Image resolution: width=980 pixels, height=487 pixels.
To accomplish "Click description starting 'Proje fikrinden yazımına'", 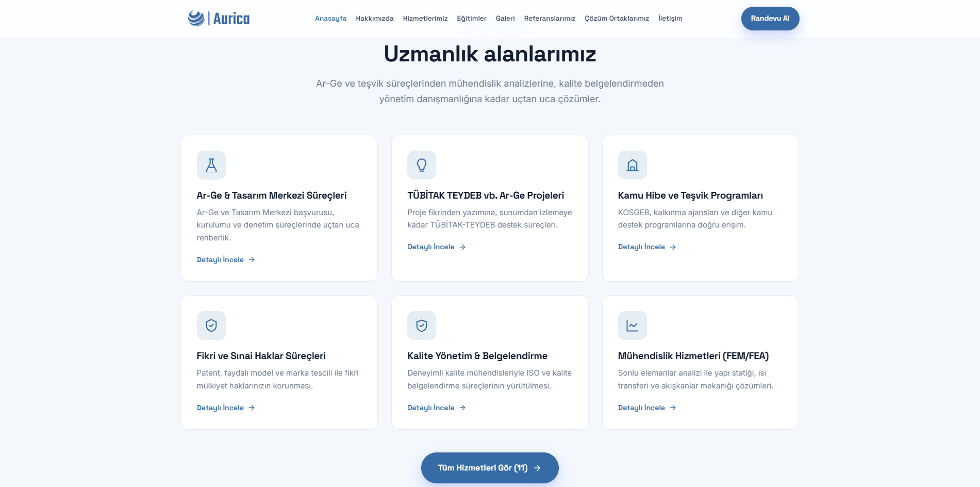I will 490,219.
